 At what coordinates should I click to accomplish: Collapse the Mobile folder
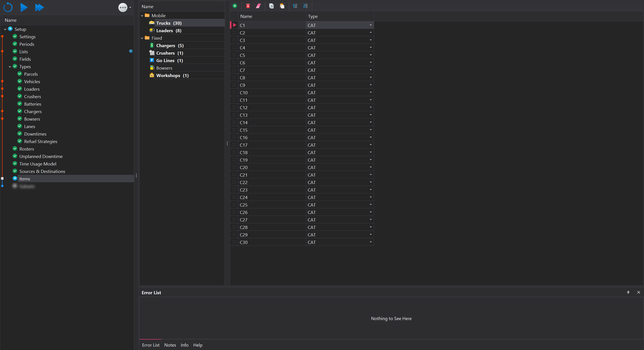tap(142, 16)
